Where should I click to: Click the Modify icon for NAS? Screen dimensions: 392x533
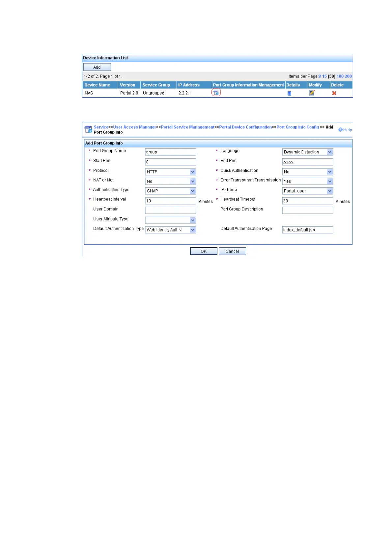click(x=312, y=93)
